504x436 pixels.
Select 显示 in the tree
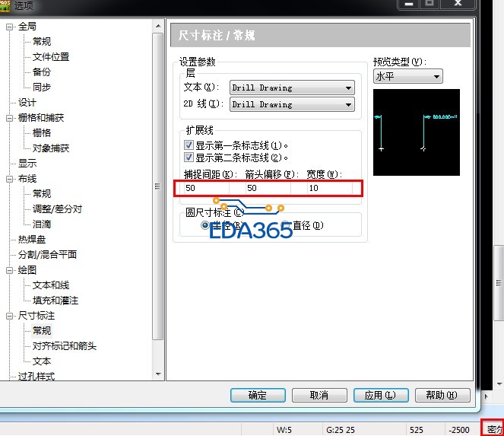click(x=27, y=164)
